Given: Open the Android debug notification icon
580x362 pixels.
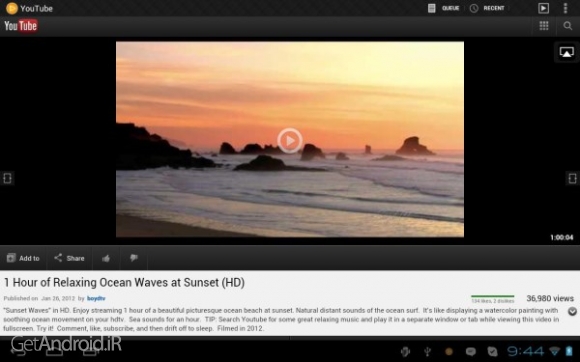Looking at the screenshot, I should pyautogui.click(x=405, y=351).
